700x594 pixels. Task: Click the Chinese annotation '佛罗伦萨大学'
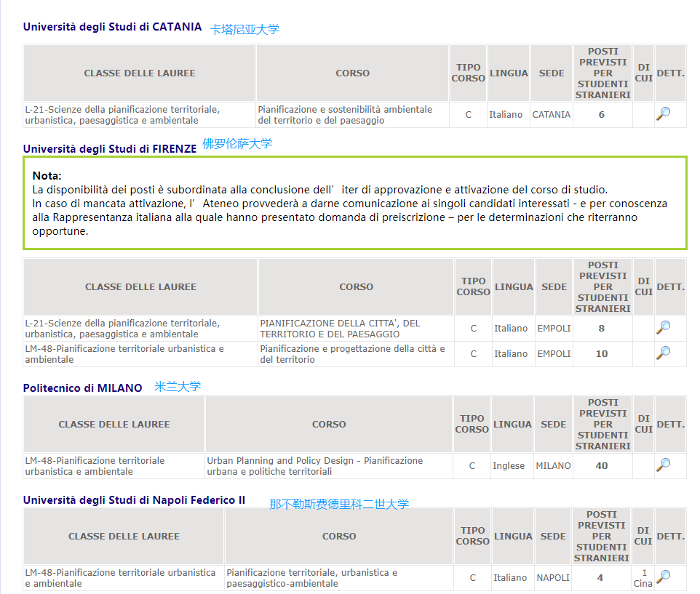(x=237, y=144)
